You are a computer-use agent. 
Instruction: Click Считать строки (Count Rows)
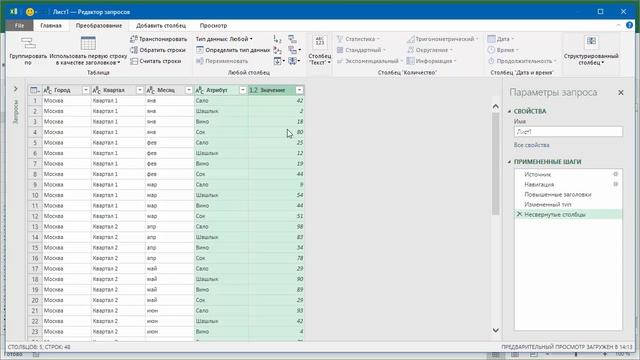156,61
